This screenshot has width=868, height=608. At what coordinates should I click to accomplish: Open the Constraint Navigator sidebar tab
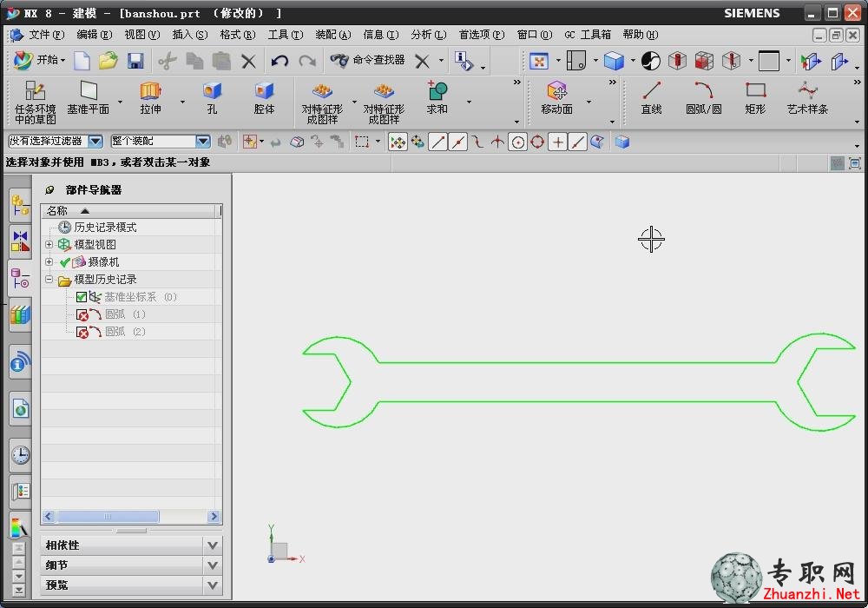click(21, 241)
